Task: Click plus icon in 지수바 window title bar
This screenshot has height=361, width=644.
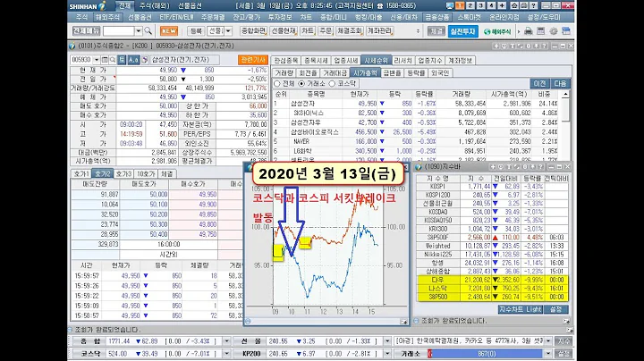Action: coord(493,166)
